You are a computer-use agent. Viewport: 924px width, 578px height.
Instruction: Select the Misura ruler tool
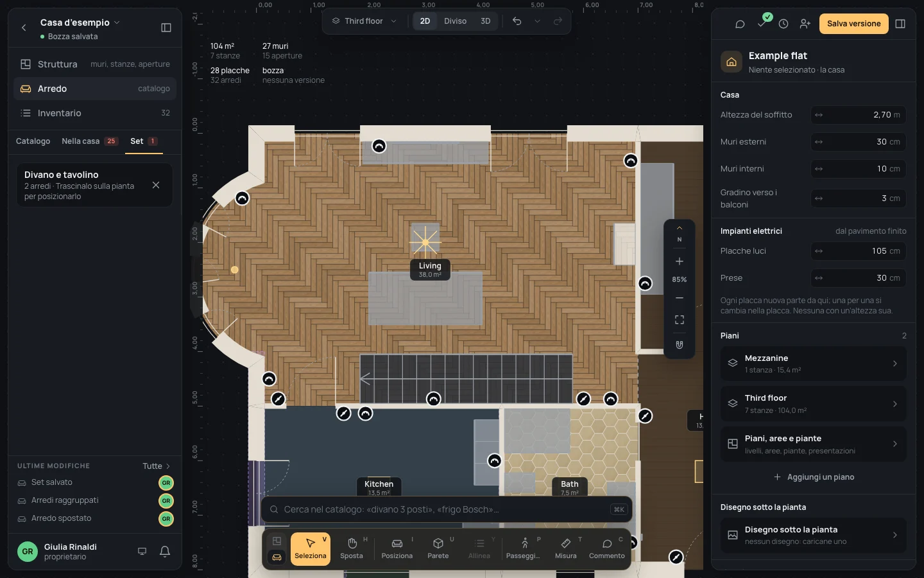coord(566,549)
